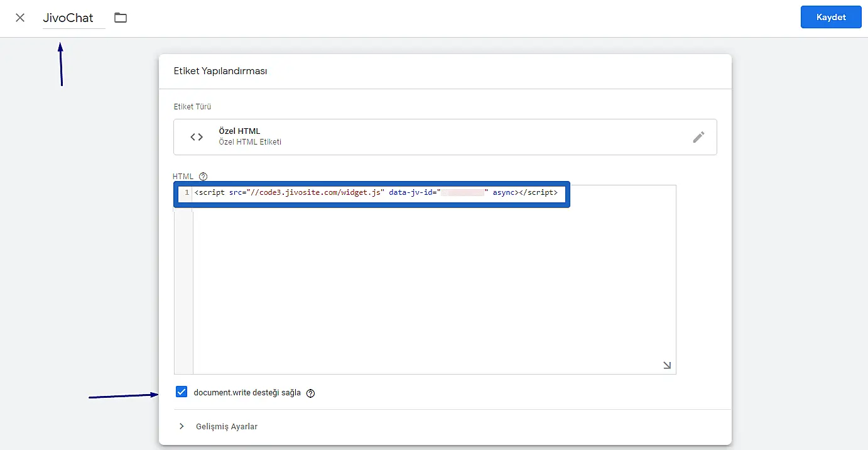Uncheck the document.write desteği sağla checkbox
868x450 pixels.
click(x=182, y=392)
